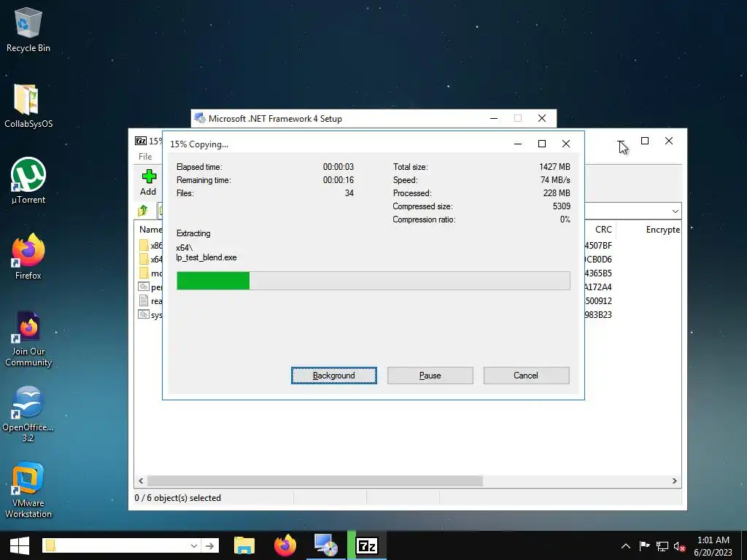Click the Remaining time value 00:00:16
The image size is (747, 560).
(338, 180)
